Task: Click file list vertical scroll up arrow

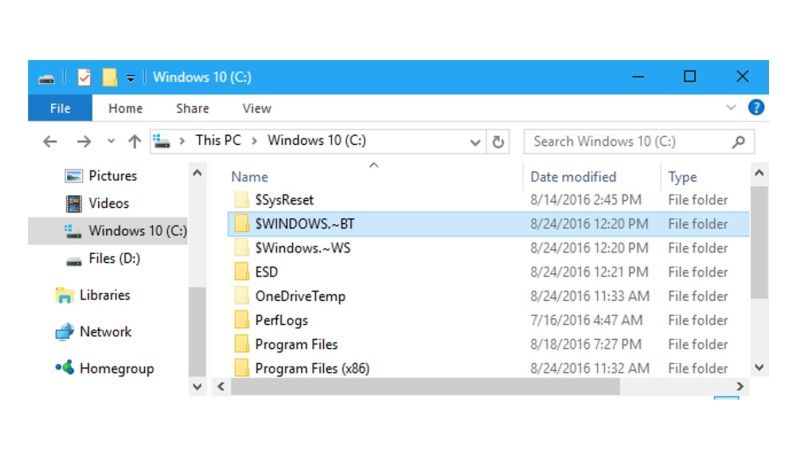Action: click(759, 173)
